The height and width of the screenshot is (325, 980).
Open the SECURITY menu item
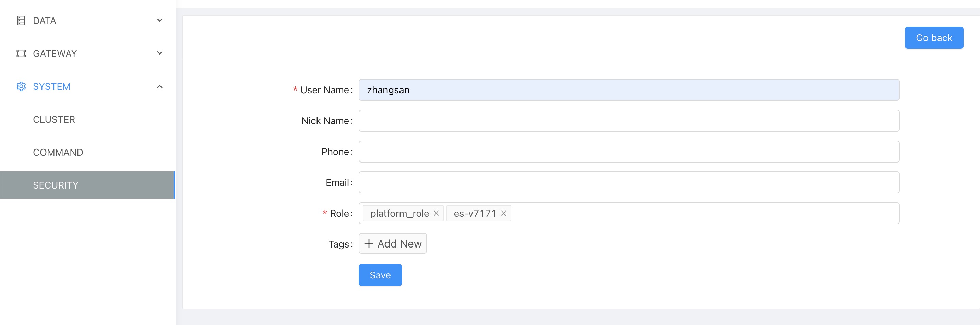[x=56, y=185]
